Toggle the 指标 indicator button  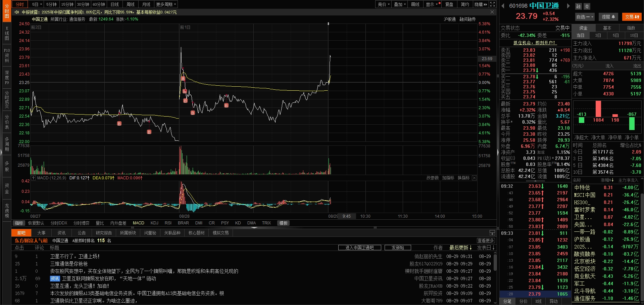tap(19, 223)
